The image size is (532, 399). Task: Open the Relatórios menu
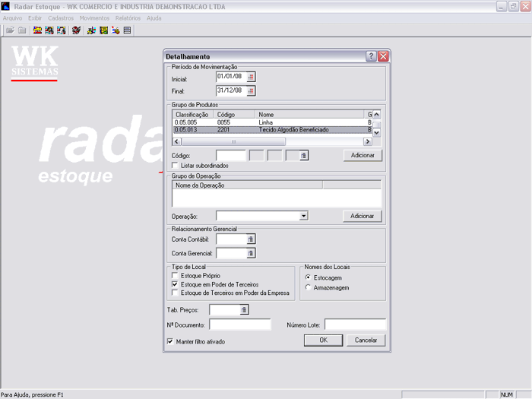(x=128, y=17)
